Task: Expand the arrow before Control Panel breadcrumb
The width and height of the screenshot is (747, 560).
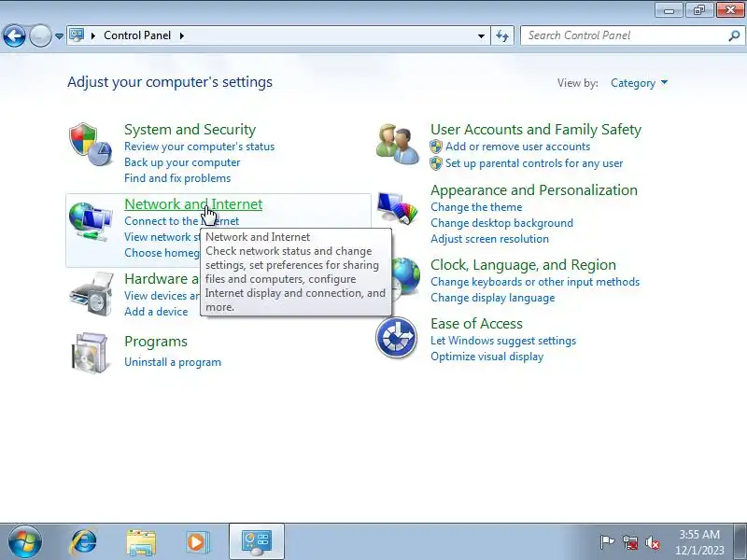Action: coord(93,35)
